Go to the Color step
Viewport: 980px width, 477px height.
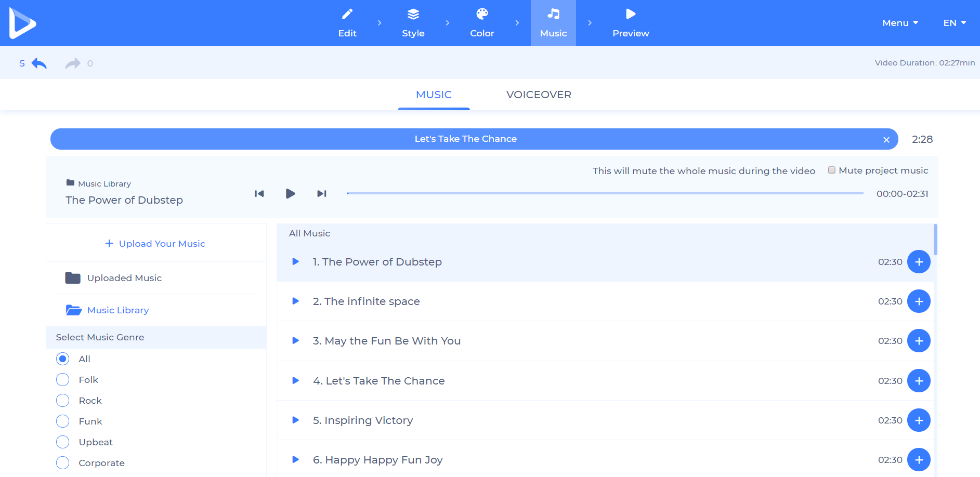pyautogui.click(x=482, y=23)
